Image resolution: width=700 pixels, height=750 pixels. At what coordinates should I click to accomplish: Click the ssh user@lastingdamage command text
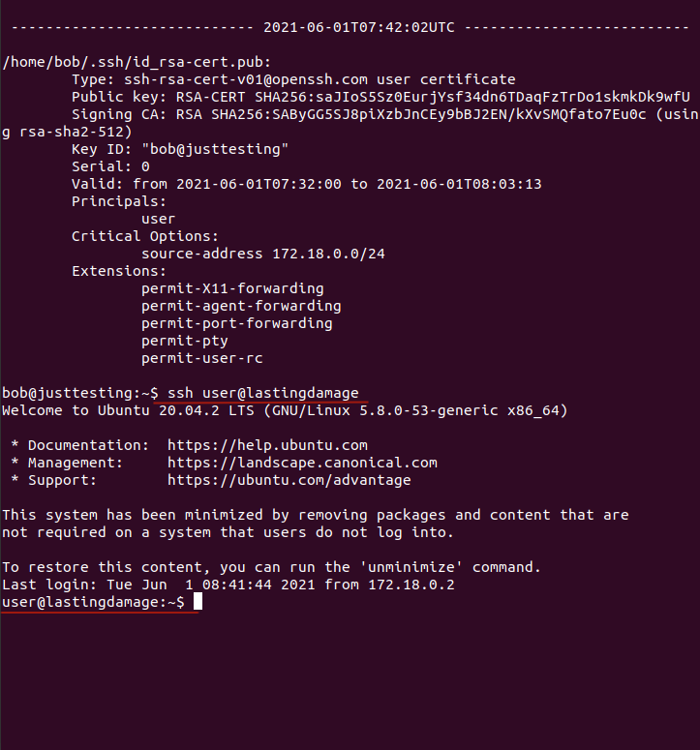click(x=263, y=393)
